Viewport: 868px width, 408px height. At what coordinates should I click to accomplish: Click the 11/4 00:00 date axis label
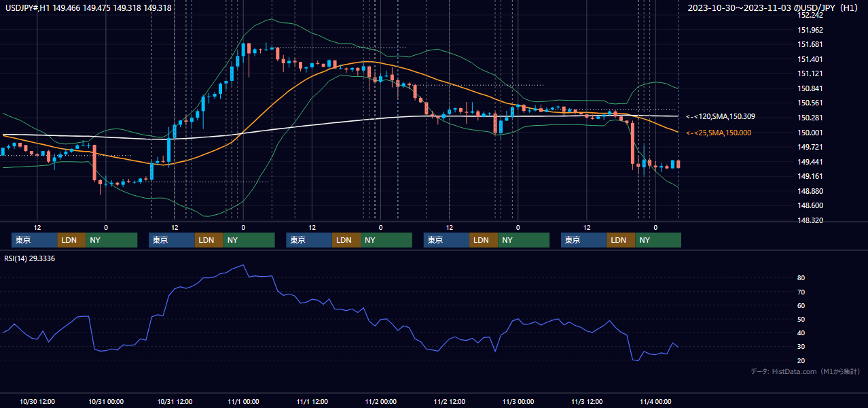pyautogui.click(x=656, y=402)
